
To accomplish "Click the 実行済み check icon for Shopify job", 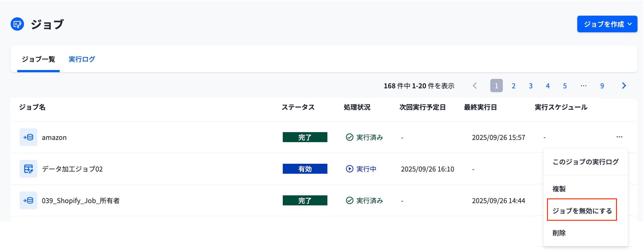I will pyautogui.click(x=349, y=200).
